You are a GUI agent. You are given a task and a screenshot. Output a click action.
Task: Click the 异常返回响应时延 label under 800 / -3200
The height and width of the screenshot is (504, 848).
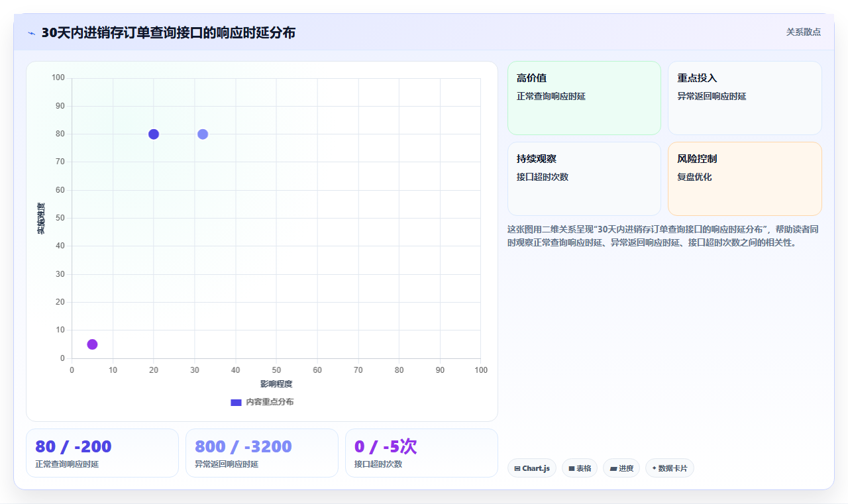click(227, 464)
